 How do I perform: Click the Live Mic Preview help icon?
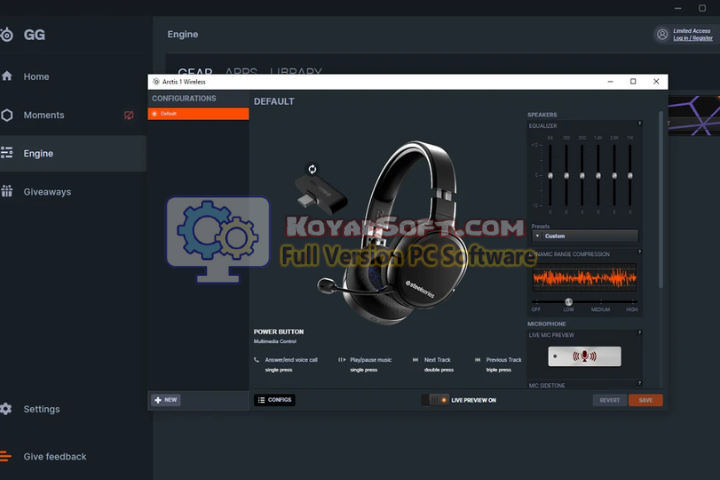pos(639,332)
